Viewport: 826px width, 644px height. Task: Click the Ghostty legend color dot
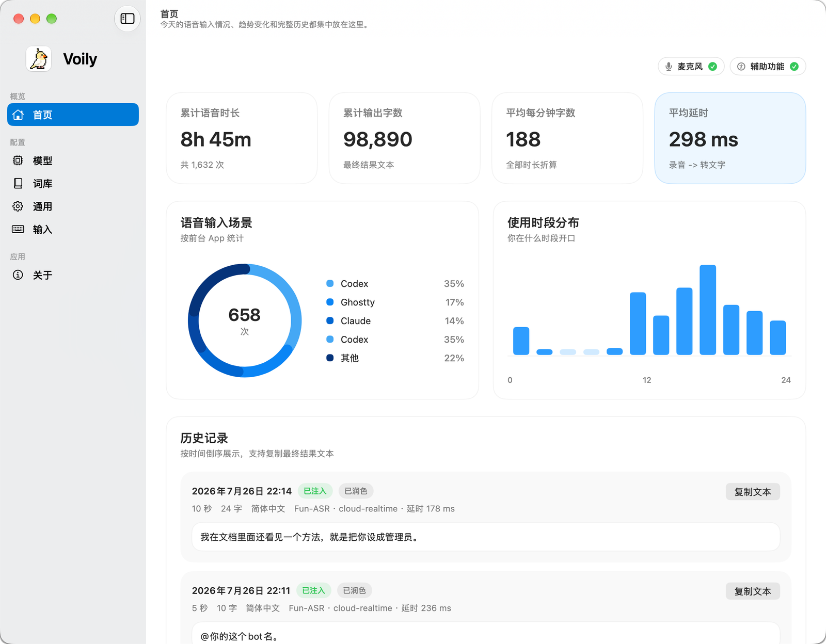[x=330, y=302]
